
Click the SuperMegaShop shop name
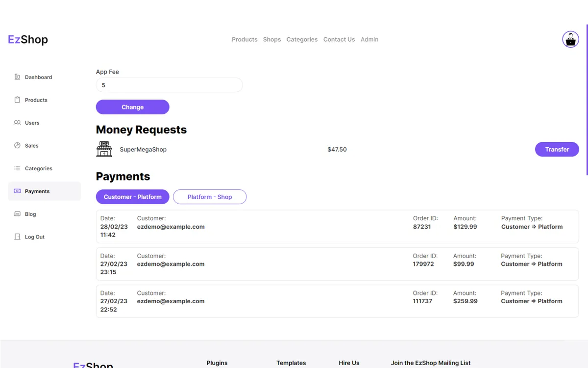click(x=143, y=150)
